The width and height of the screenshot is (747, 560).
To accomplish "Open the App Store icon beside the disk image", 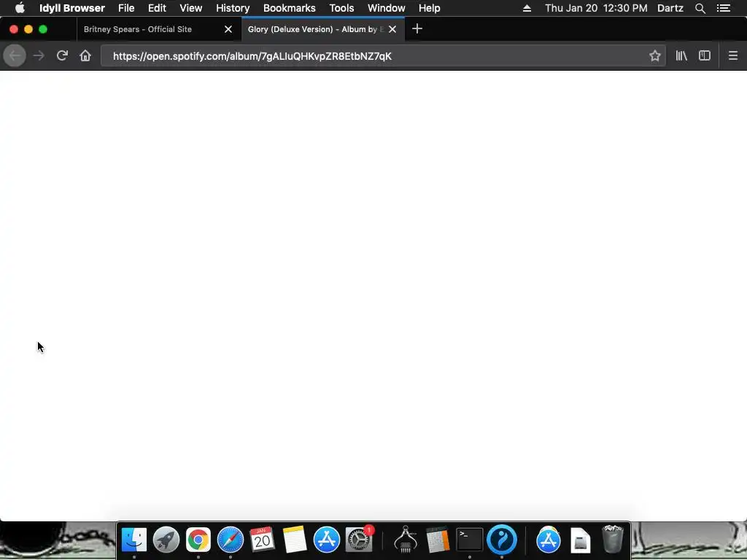I will pyautogui.click(x=549, y=540).
